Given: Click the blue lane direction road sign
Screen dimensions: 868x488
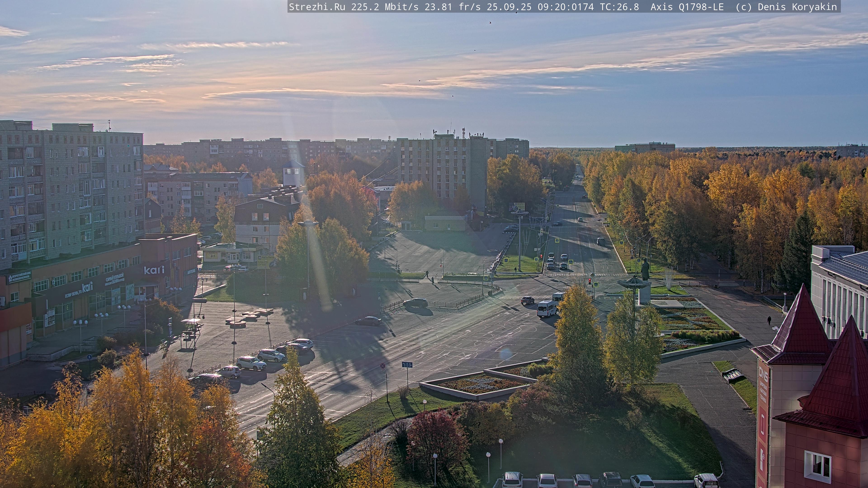Looking at the screenshot, I should point(407,365).
